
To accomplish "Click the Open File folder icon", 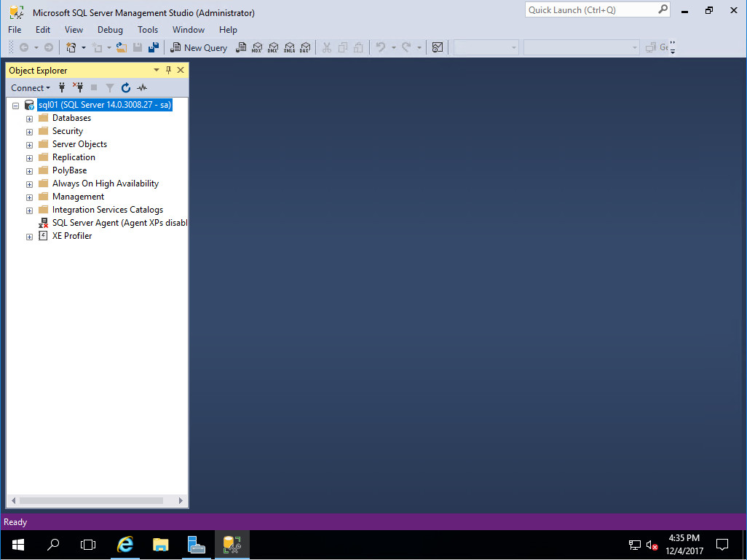I will pyautogui.click(x=121, y=47).
